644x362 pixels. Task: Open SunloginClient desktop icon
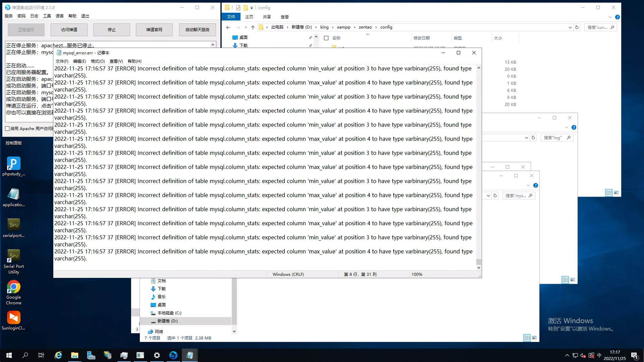[13, 320]
